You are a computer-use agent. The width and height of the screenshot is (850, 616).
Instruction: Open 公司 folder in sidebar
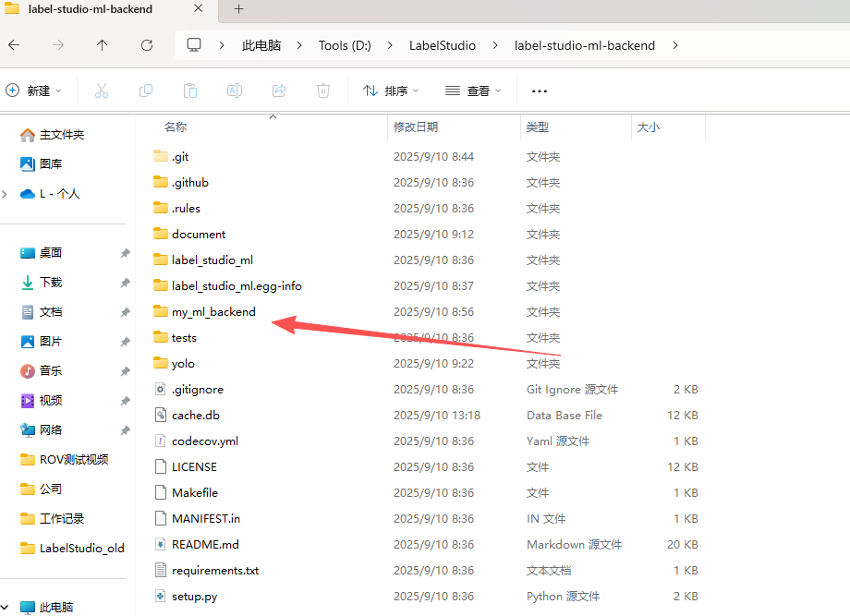click(x=42, y=489)
